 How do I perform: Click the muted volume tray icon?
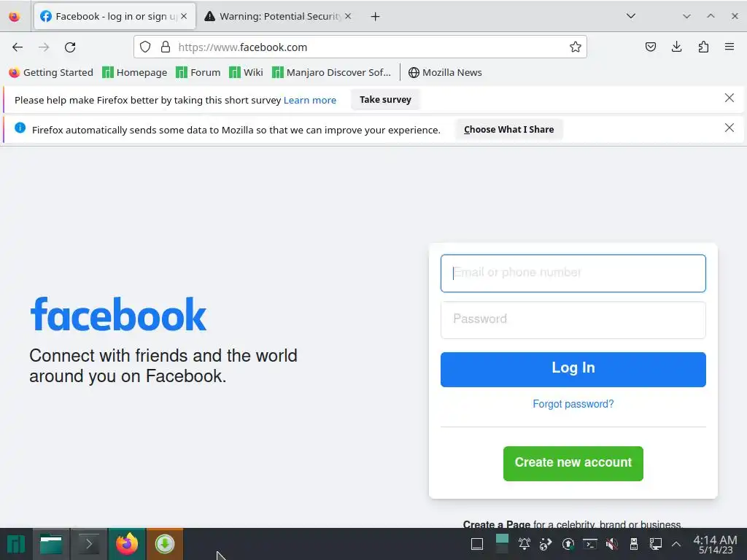click(612, 544)
